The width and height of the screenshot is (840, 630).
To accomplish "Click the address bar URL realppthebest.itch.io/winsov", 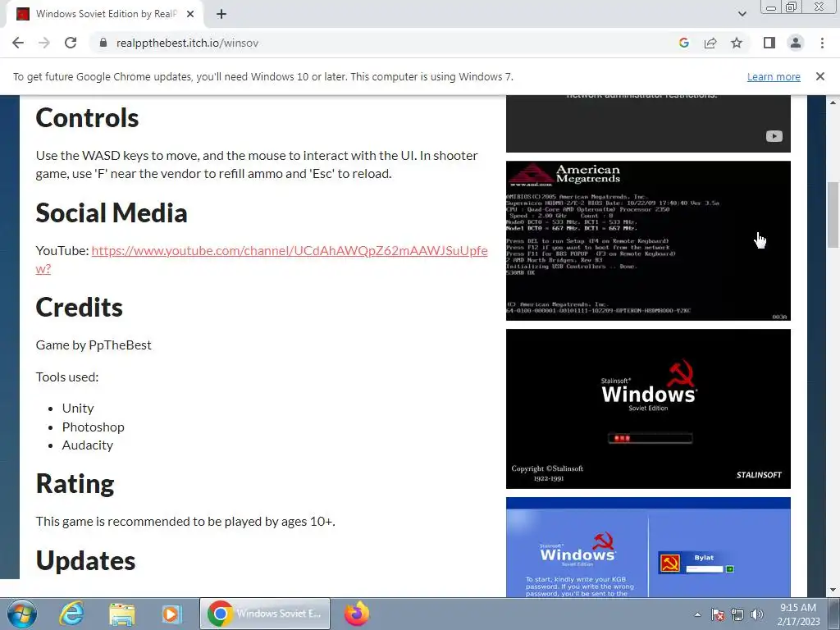I will click(188, 43).
